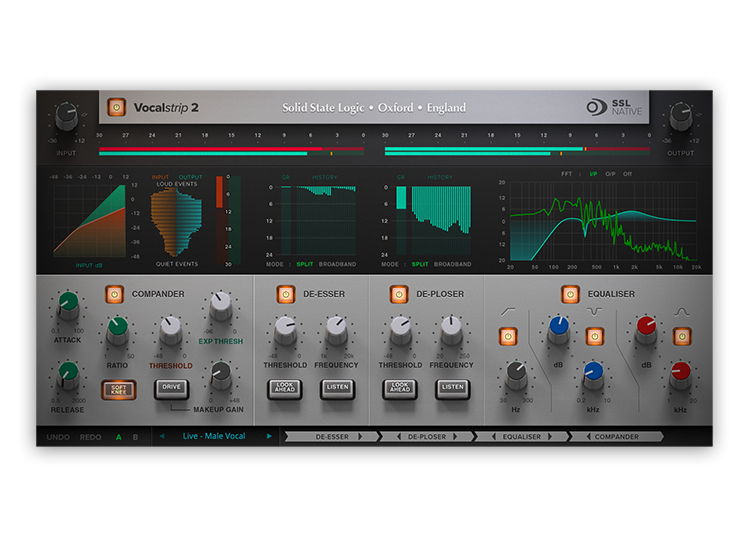Click the De-Esser Threshold knob
Image resolution: width=750 pixels, height=538 pixels.
coord(286,330)
